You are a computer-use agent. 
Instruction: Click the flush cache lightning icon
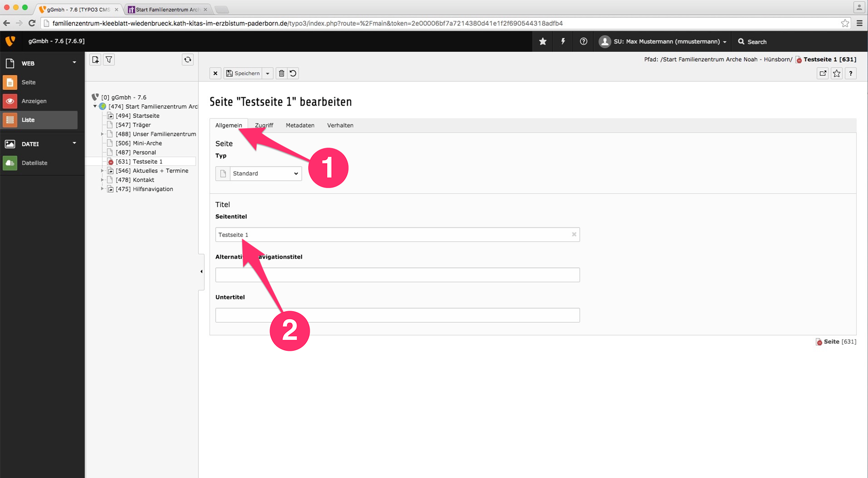coord(563,42)
